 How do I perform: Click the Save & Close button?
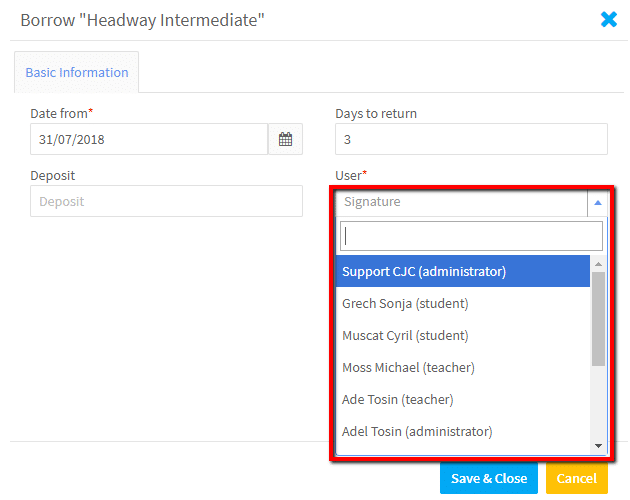pyautogui.click(x=489, y=478)
